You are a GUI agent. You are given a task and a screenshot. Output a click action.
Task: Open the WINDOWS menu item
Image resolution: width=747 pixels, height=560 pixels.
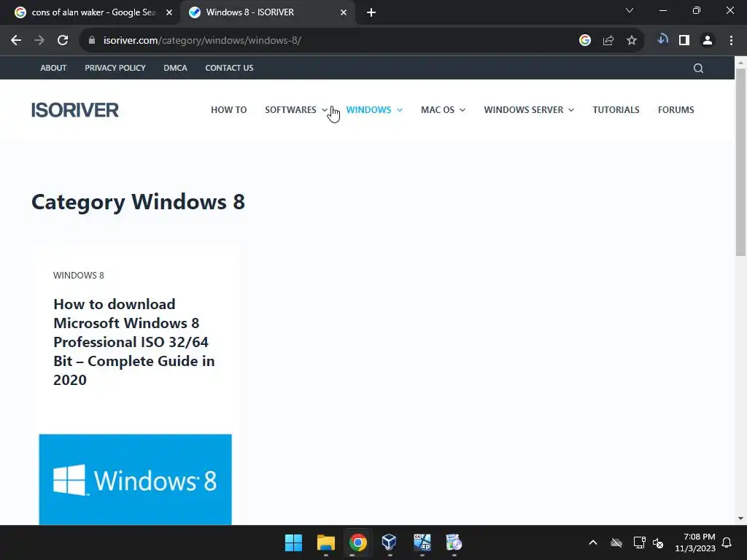[368, 109]
